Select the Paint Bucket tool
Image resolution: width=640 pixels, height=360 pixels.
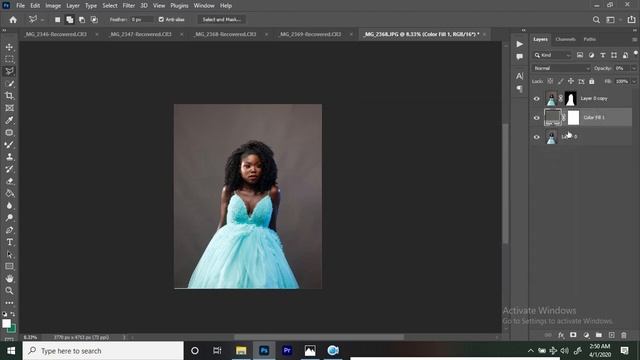point(9,193)
